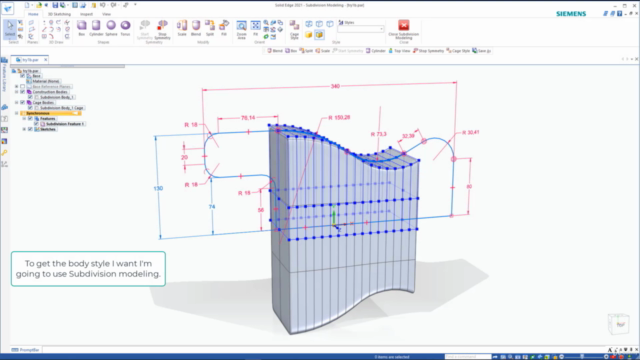Close the try1b.par document tab
This screenshot has width=640, height=360.
click(x=45, y=60)
